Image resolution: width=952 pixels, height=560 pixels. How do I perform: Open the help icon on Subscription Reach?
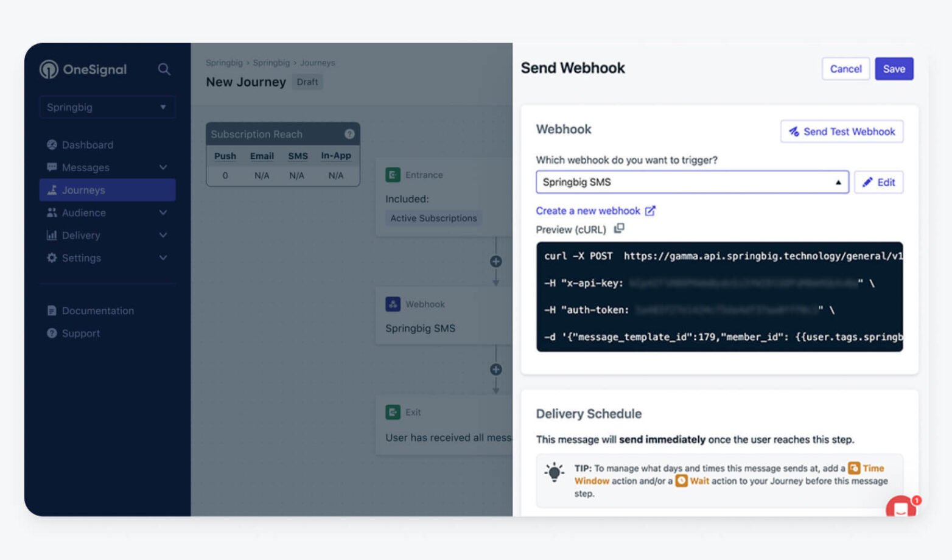[349, 133]
